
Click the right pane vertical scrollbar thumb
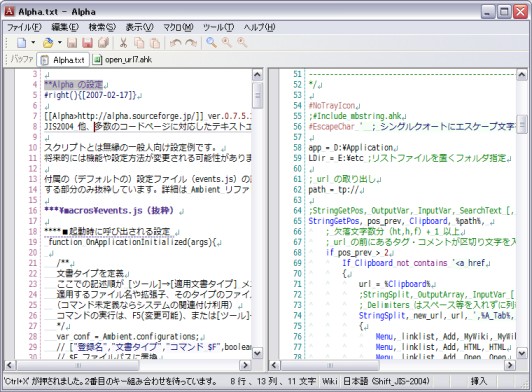point(522,125)
